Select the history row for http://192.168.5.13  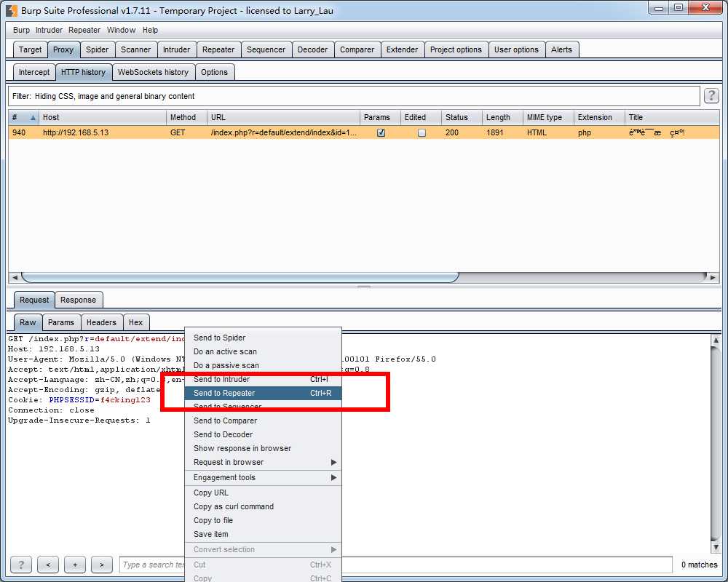[363, 132]
